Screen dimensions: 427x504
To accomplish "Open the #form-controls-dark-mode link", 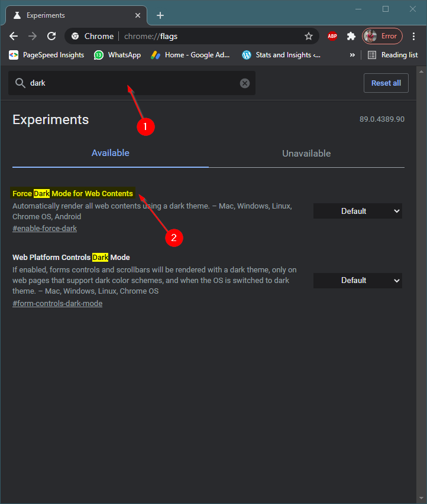I will point(57,304).
